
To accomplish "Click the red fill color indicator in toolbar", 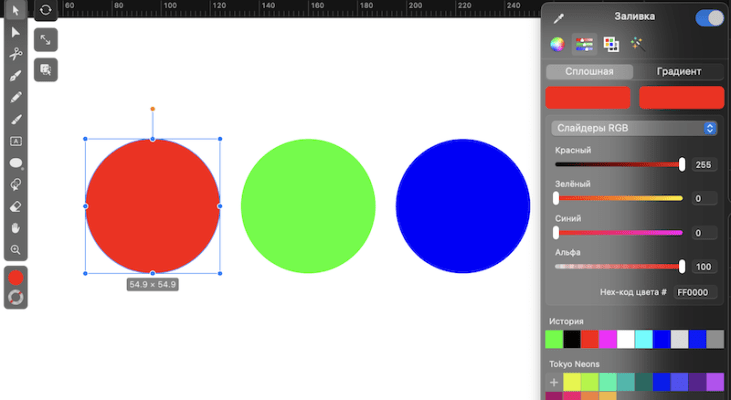I will 16,278.
